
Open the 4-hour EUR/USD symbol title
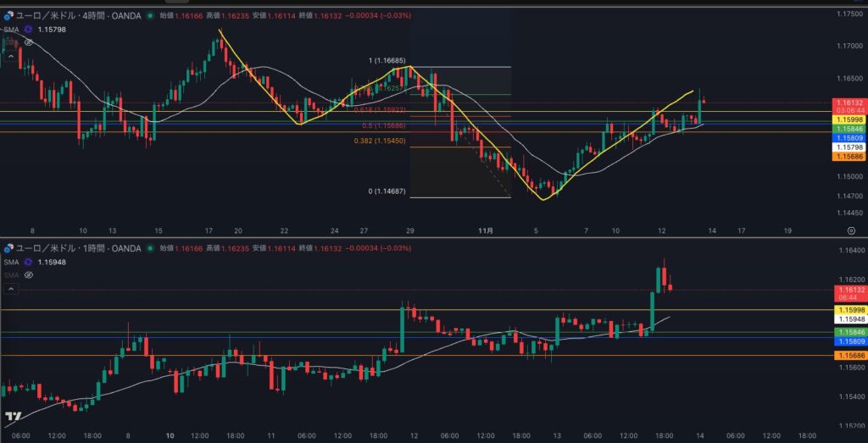coord(76,15)
